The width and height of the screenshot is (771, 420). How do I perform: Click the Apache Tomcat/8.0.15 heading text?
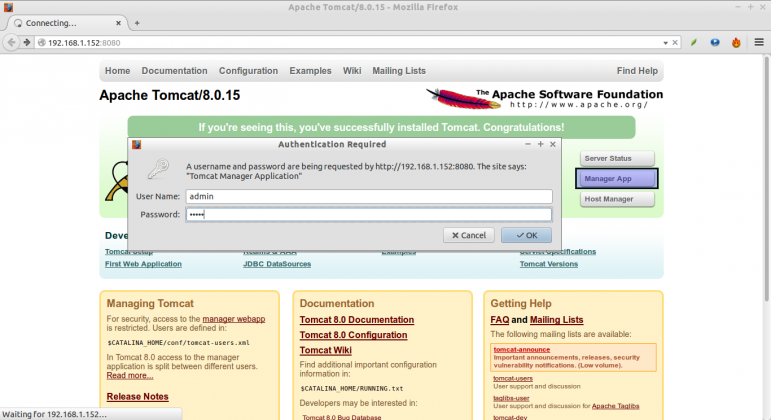[x=170, y=95]
